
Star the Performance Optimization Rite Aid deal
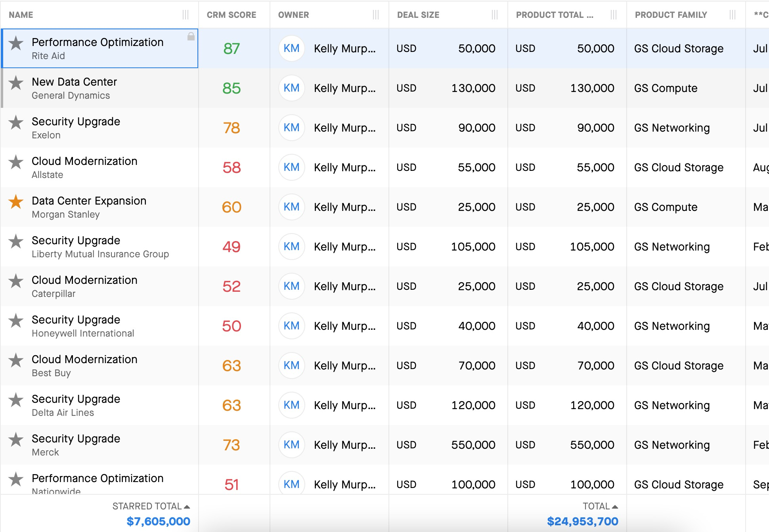16,43
